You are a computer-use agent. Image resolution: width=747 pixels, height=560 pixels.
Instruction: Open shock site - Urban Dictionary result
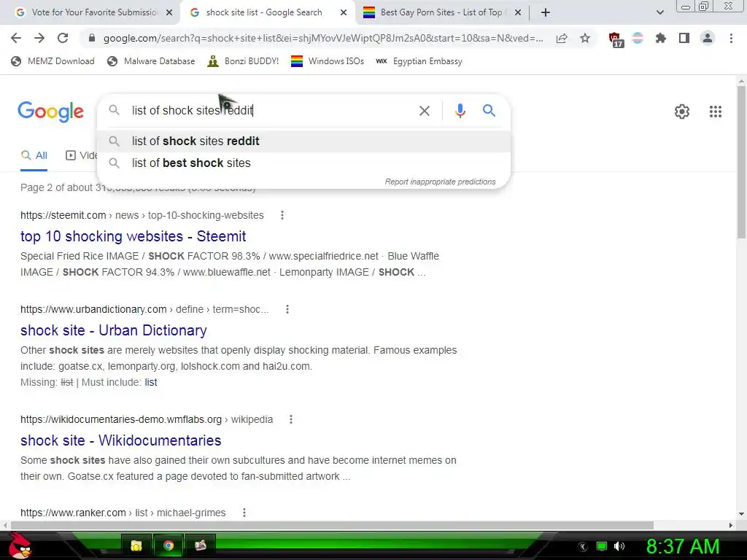point(113,330)
